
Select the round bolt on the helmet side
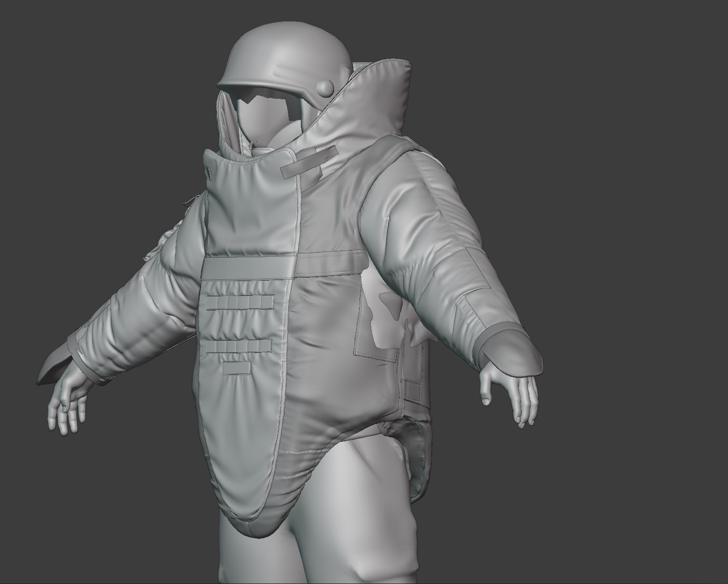click(x=325, y=87)
